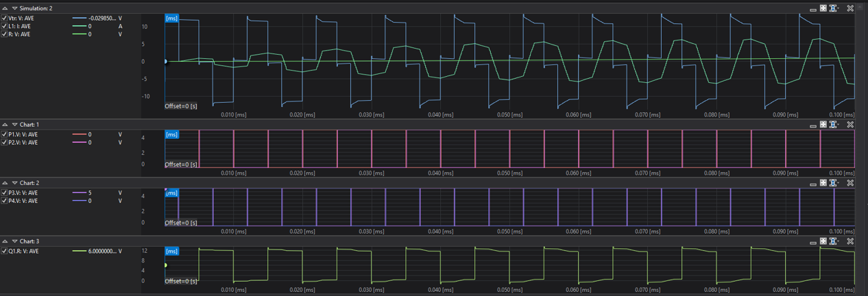Fit all in Chart: 1

823,125
